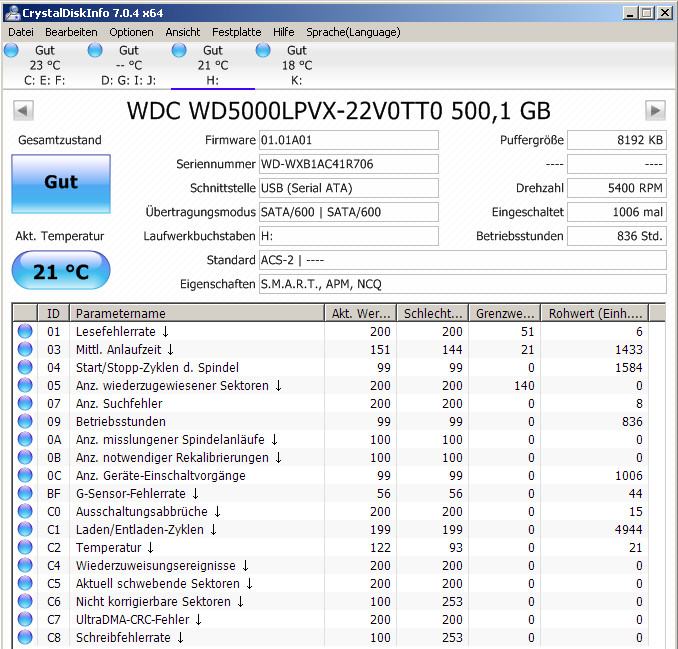Click status icon of G-Sensor-Fehlerrate row
Viewport: 678px width, 649px height.
(x=25, y=493)
